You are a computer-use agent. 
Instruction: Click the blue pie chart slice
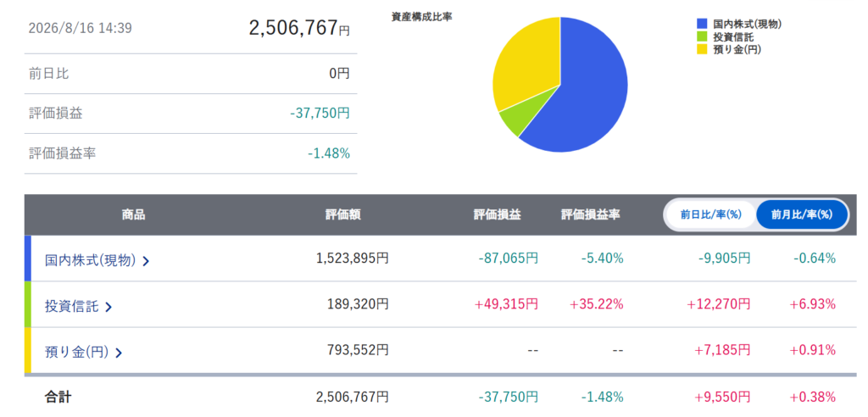(x=587, y=94)
